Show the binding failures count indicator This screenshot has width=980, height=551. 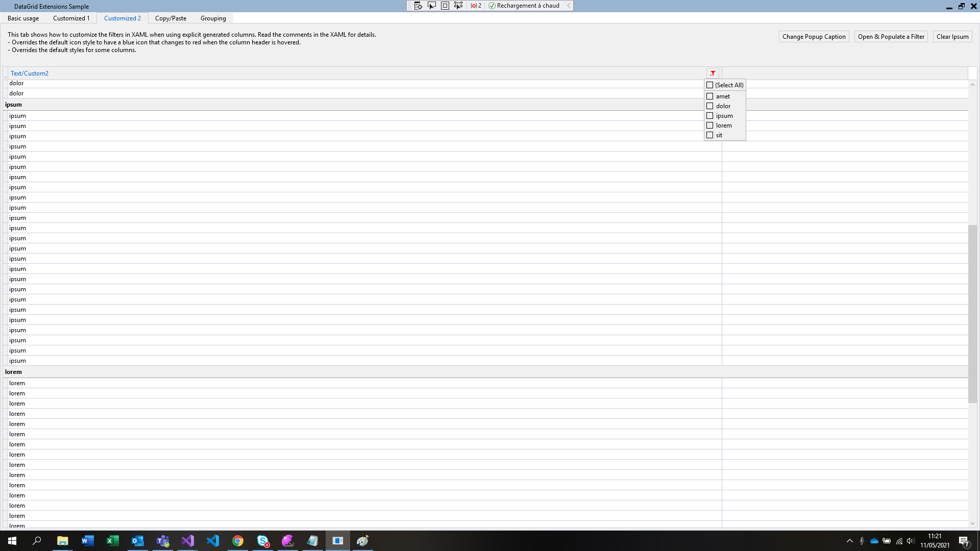coord(476,6)
